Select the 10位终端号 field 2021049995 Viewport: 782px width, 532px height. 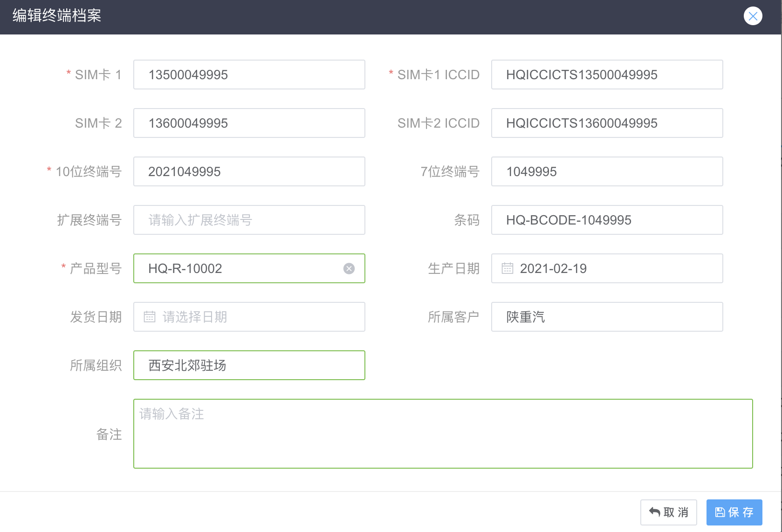[x=249, y=171]
